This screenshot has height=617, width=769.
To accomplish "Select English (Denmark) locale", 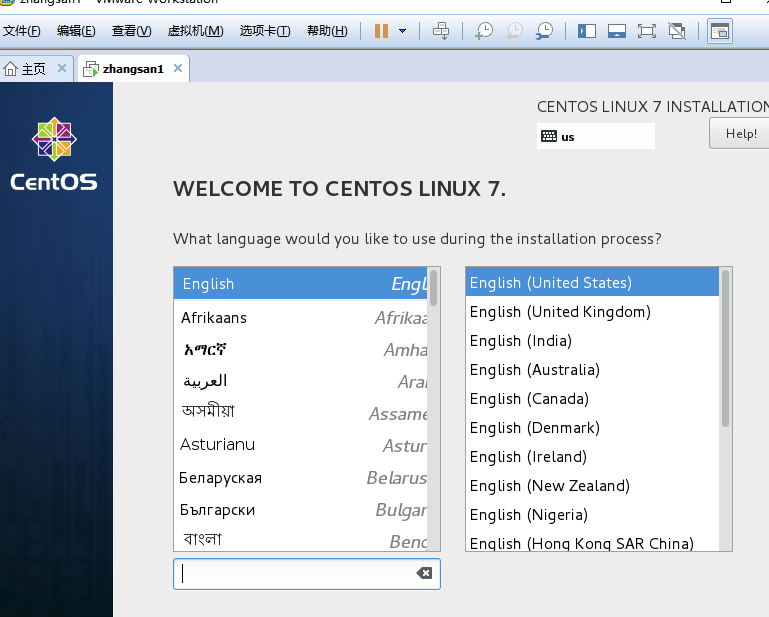I will [592, 427].
